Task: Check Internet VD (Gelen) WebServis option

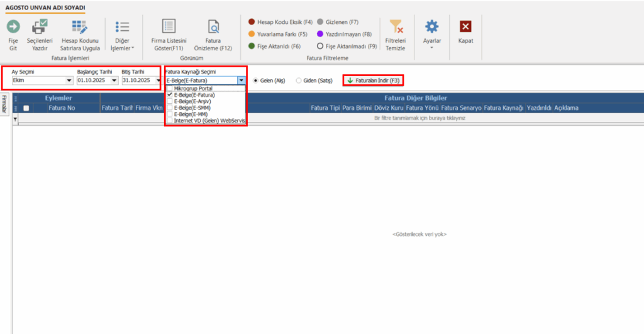Action: tap(170, 121)
